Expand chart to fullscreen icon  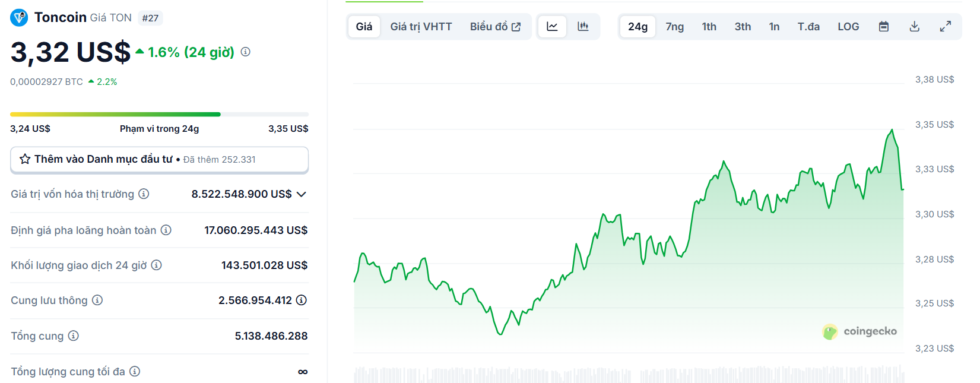click(946, 27)
